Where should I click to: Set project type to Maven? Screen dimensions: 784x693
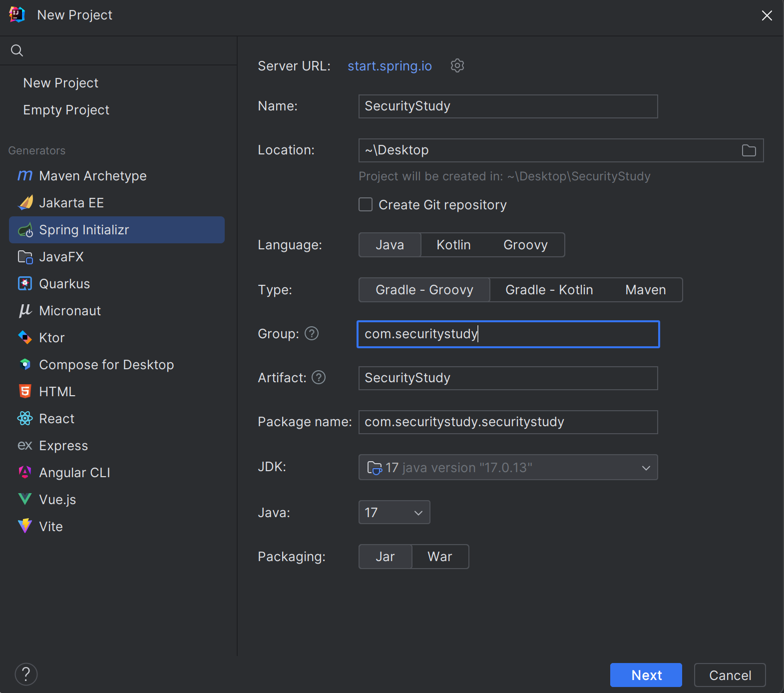pos(645,290)
